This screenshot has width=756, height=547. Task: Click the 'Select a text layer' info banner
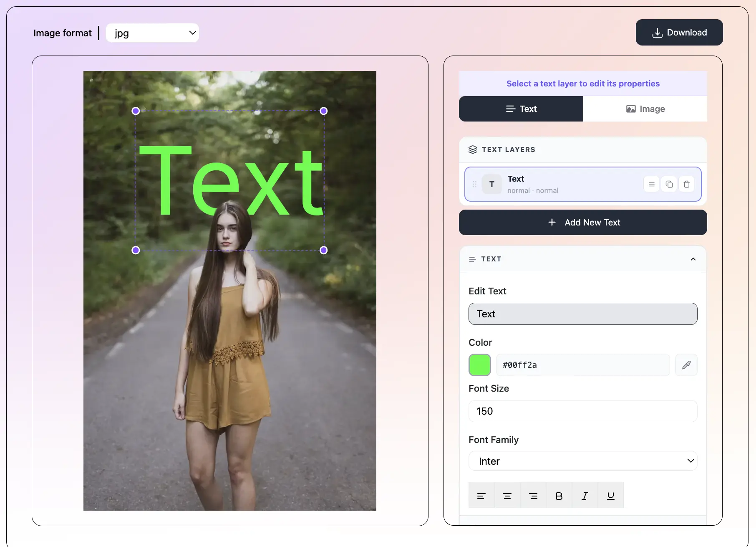tap(583, 84)
